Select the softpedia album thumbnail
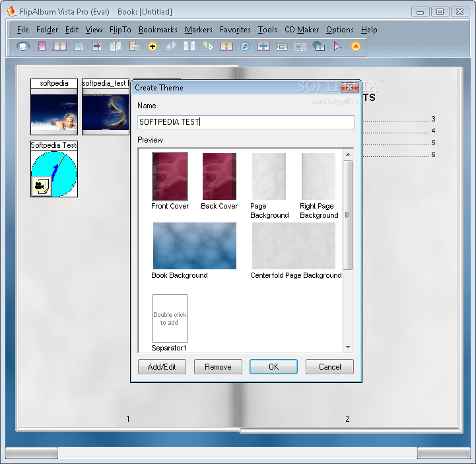 point(54,107)
